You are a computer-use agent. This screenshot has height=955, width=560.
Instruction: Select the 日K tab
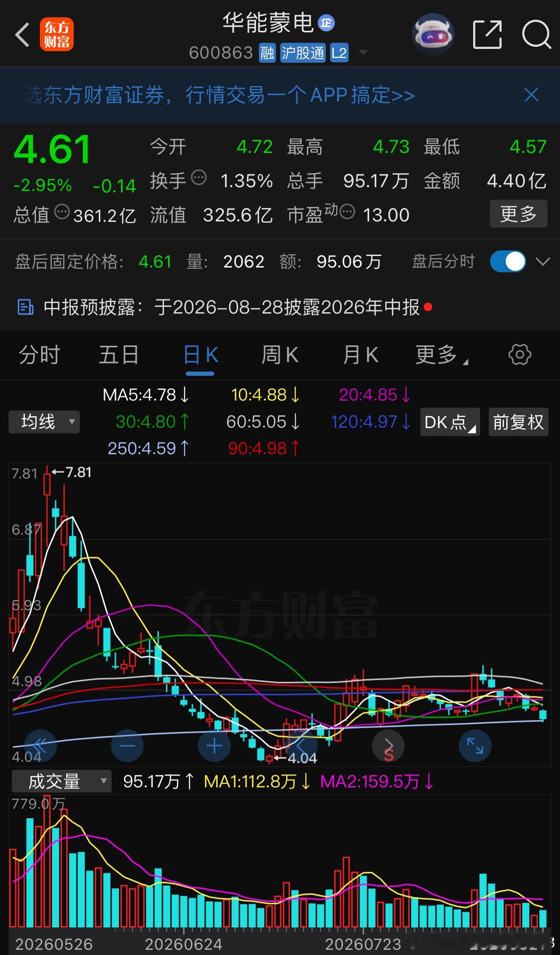(x=200, y=355)
